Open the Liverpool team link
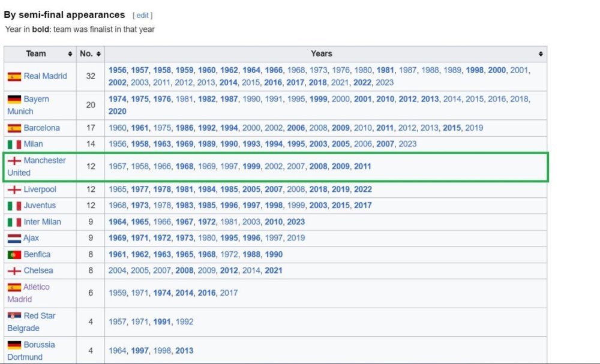Viewport: 600px width, 364px height. [40, 189]
